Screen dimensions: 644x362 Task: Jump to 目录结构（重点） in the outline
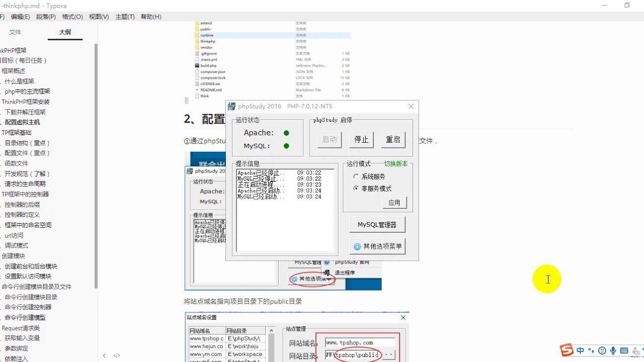click(x=28, y=143)
